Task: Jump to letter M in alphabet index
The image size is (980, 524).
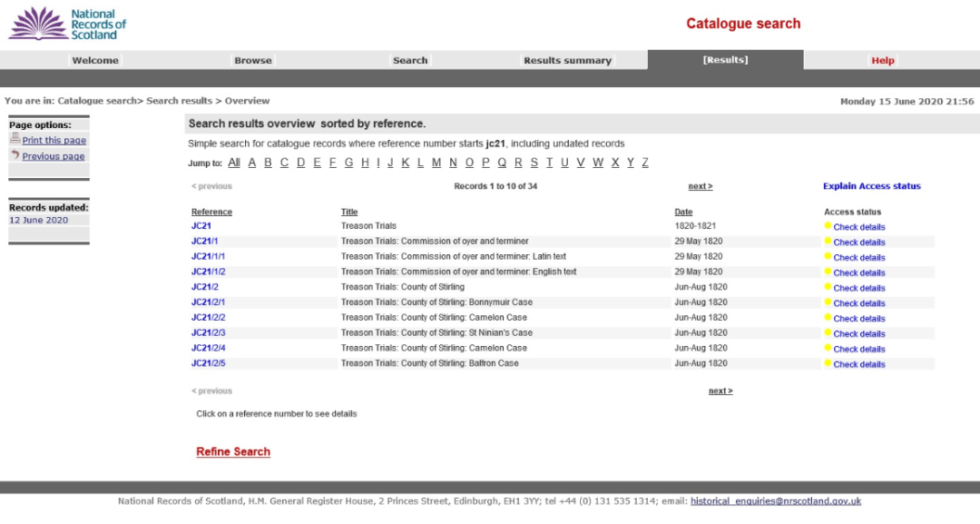Action: coord(436,163)
